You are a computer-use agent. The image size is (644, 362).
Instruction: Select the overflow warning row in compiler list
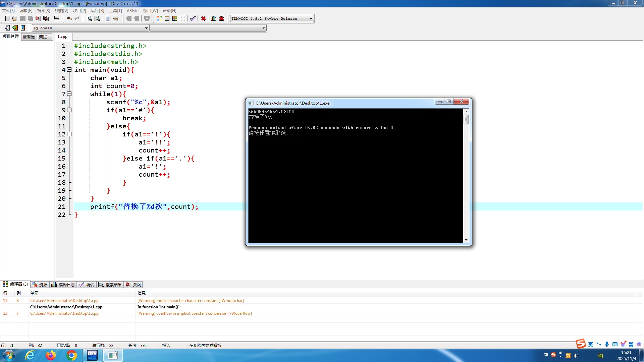[x=195, y=313]
